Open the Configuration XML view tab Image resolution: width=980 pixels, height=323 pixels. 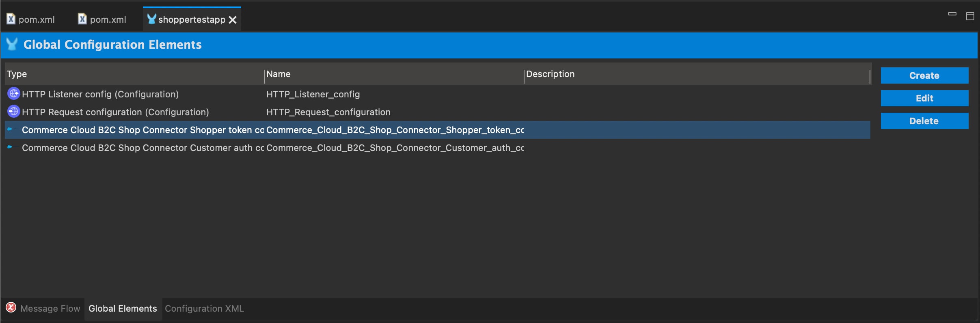click(204, 308)
